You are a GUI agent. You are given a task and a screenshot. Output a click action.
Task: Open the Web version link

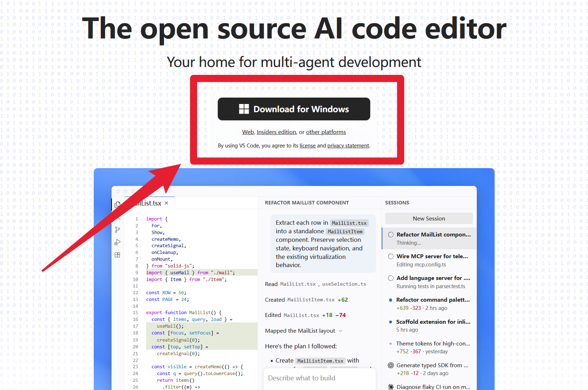click(248, 132)
